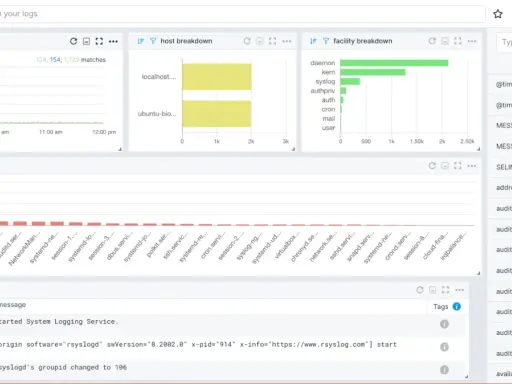
Task: Click resize handle of facility breakdown panel
Action: point(478,149)
